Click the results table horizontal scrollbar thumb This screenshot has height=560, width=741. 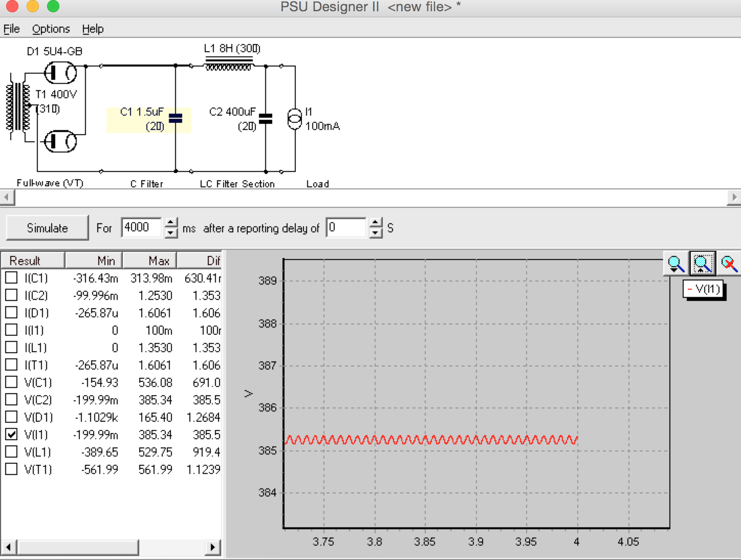[78, 547]
